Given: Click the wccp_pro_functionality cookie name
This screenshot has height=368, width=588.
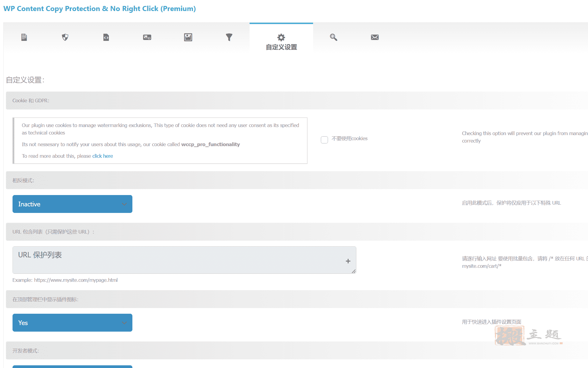Looking at the screenshot, I should coord(211,144).
